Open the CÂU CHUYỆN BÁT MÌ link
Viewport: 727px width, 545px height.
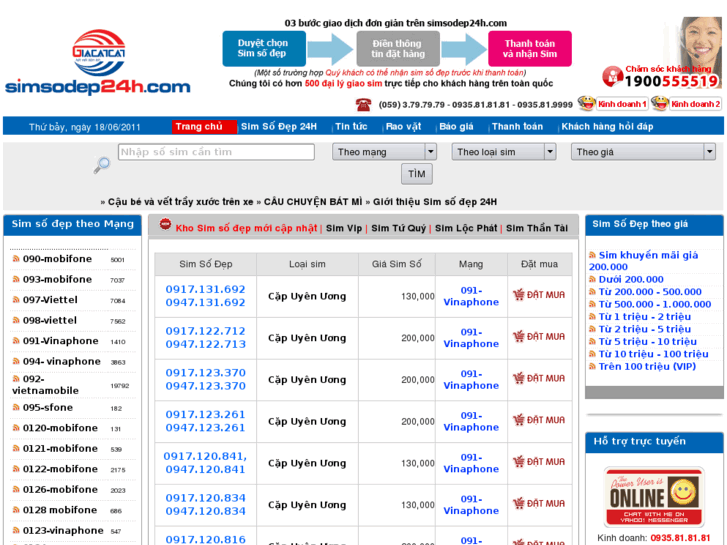(313, 202)
